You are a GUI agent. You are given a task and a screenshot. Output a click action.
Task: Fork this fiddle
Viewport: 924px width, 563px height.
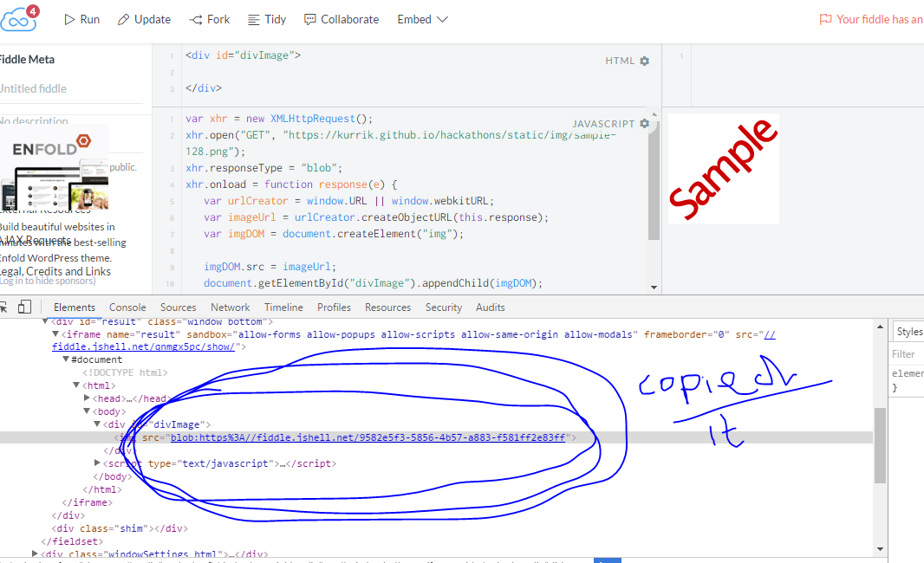coord(209,19)
